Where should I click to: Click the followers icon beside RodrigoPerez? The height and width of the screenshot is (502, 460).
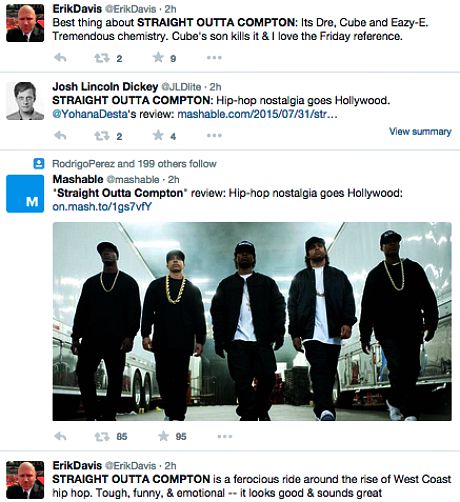[x=39, y=163]
